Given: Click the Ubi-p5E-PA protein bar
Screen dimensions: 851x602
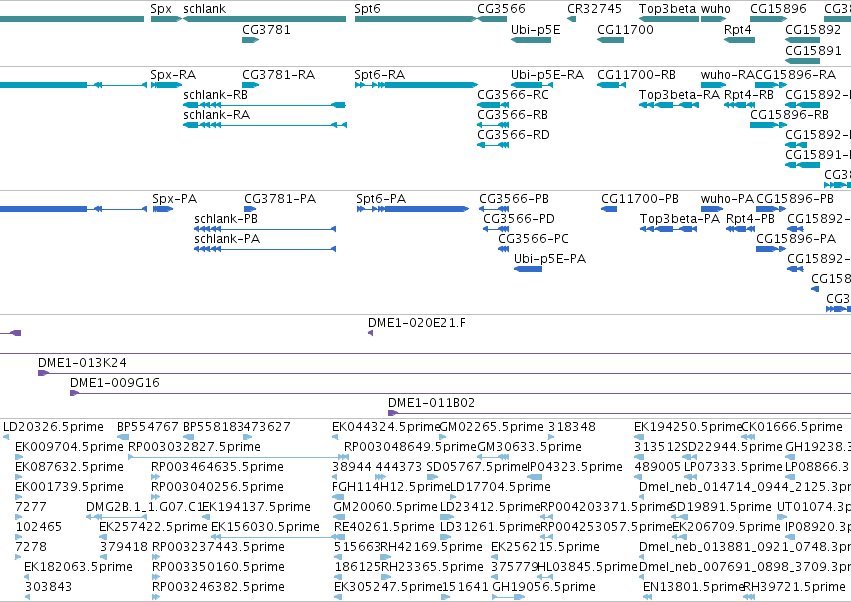Looking at the screenshot, I should coord(528,269).
